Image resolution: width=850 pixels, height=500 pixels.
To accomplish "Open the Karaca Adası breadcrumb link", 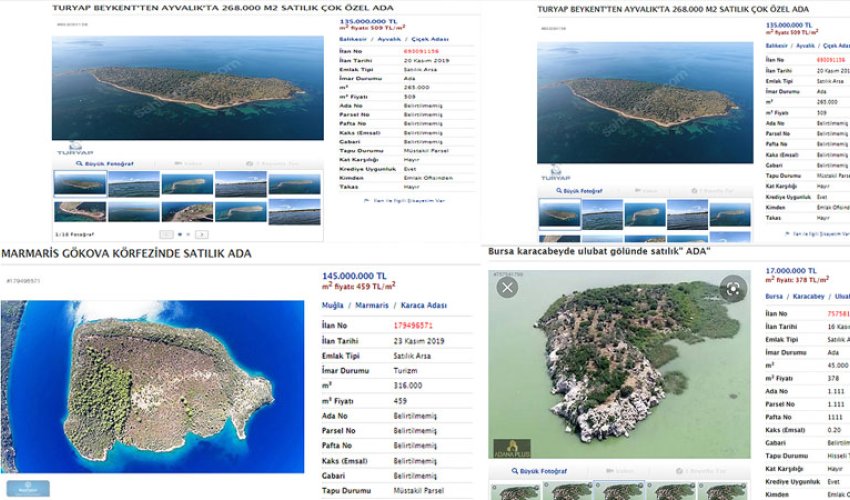I will tap(423, 305).
